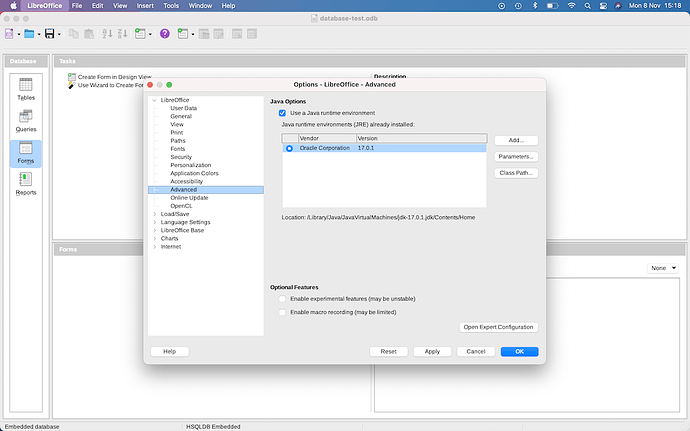Click the Cancel button in Options dialog
690x431 pixels.
[476, 351]
